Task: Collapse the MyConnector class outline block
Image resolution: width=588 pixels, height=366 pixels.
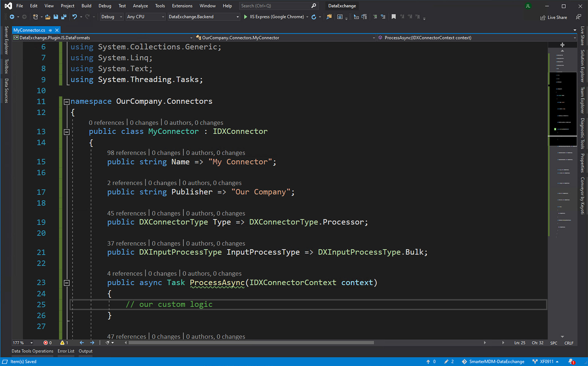Action: tap(66, 132)
